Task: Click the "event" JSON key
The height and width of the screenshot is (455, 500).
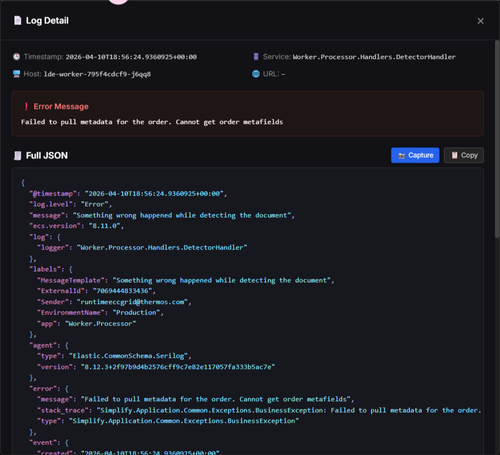Action: tap(43, 443)
